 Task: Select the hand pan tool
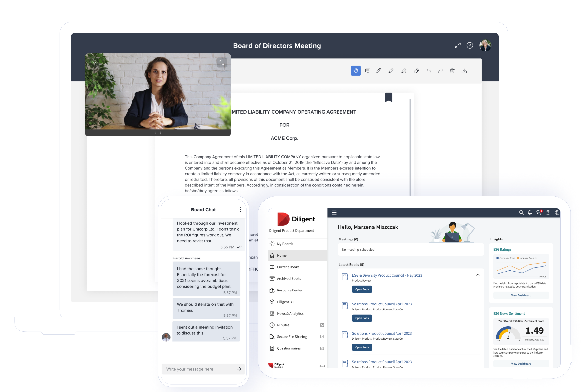click(x=356, y=71)
